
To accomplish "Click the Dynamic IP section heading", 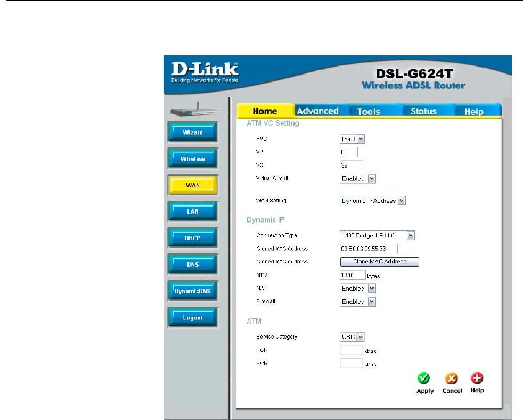I will pos(266,220).
